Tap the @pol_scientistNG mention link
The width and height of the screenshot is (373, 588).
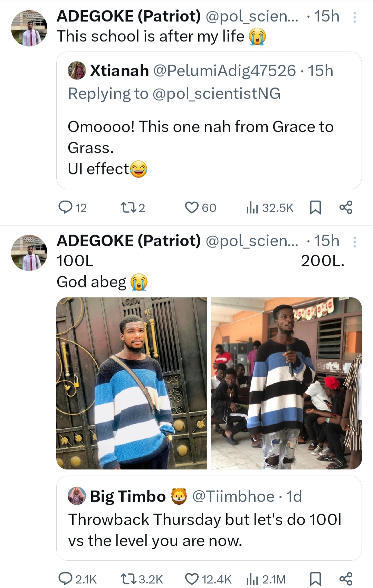pos(216,94)
